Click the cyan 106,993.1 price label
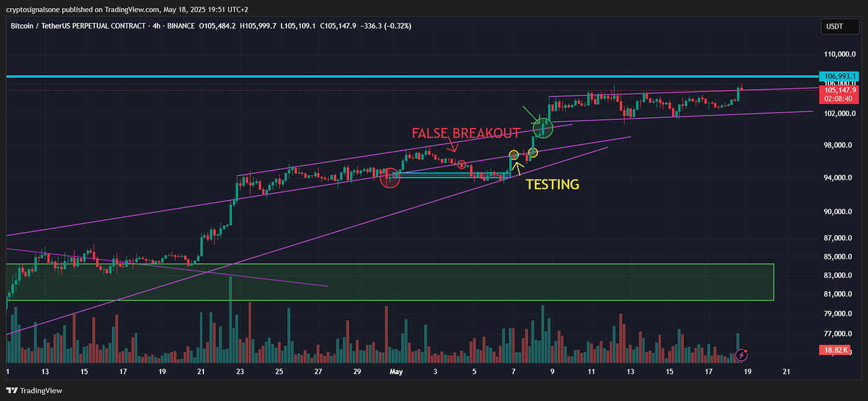Image resolution: width=868 pixels, height=401 pixels. [840, 76]
